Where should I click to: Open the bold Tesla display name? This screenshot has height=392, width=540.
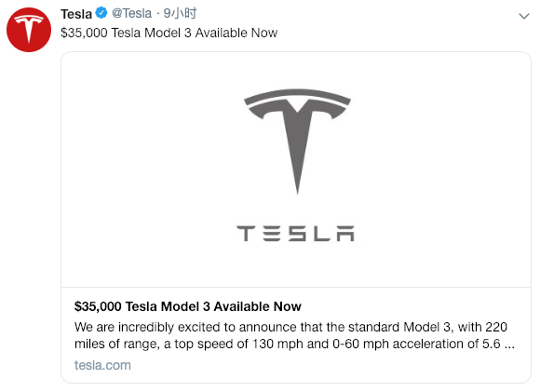coord(76,14)
